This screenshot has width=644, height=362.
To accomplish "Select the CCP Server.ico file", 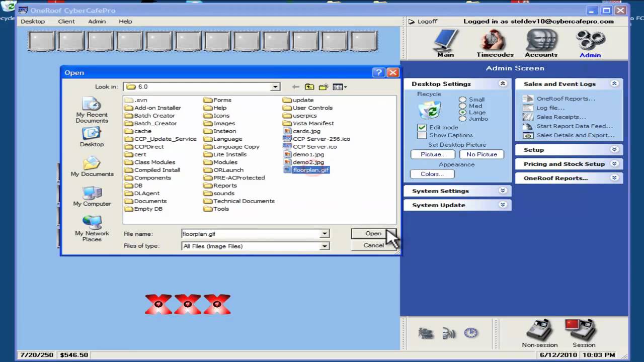I will (310, 147).
